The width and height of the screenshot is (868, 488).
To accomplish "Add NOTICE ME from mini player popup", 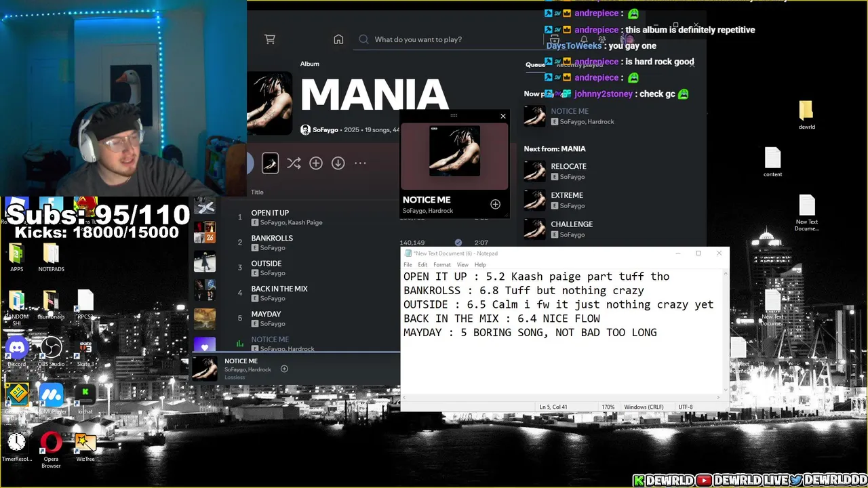I will [495, 205].
